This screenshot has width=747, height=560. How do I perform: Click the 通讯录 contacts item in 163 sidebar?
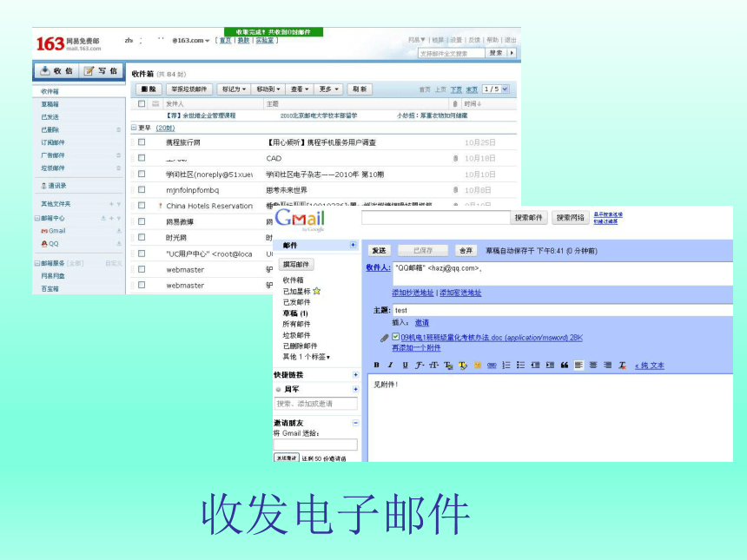(53, 186)
